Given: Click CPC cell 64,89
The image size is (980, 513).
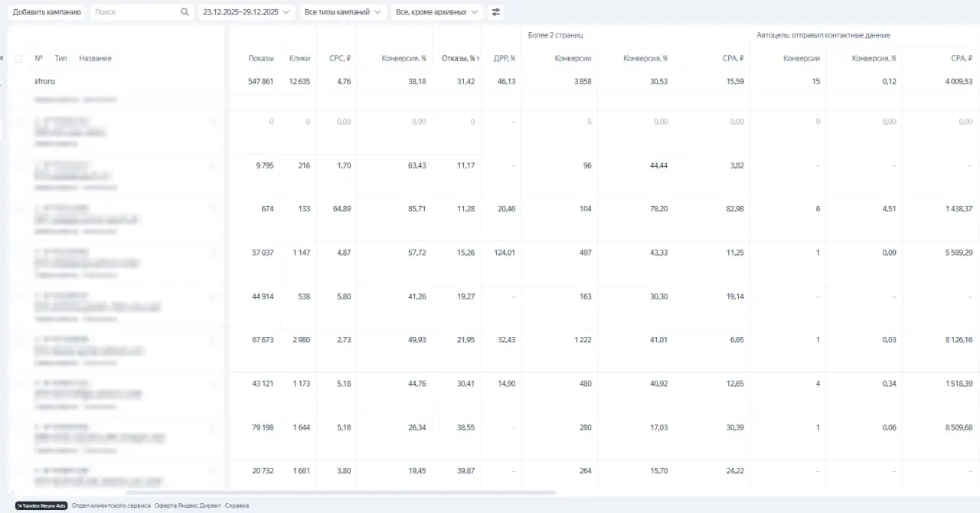Looking at the screenshot, I should pyautogui.click(x=341, y=208).
